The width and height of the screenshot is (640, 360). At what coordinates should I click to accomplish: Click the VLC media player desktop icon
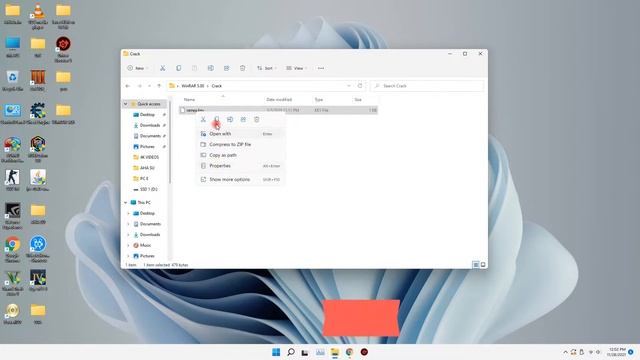38,16
